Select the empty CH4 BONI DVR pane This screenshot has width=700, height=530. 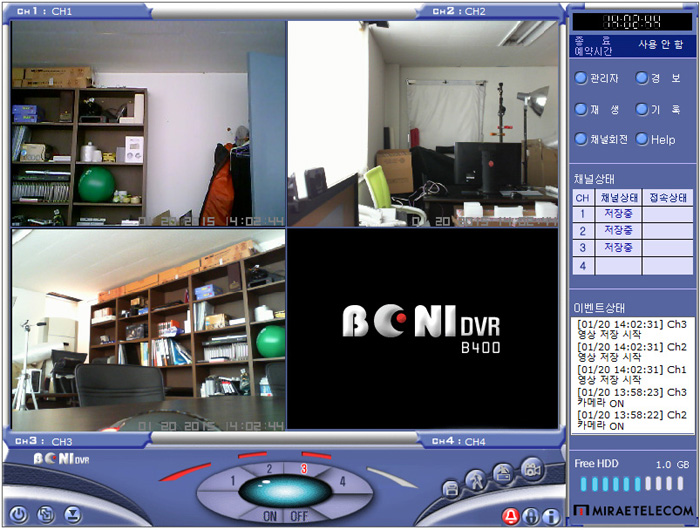[423, 329]
